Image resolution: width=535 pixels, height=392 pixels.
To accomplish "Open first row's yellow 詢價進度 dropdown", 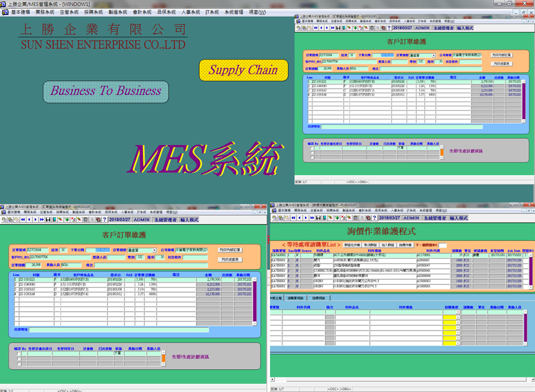I will pyautogui.click(x=458, y=317).
